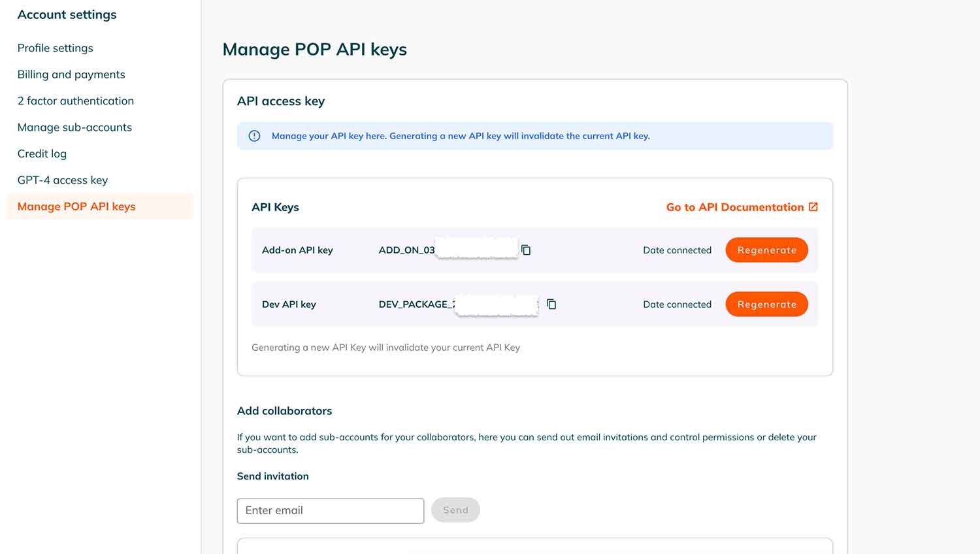Click the info icon in the blue banner
Screen dimensions: 980x554
coord(254,136)
